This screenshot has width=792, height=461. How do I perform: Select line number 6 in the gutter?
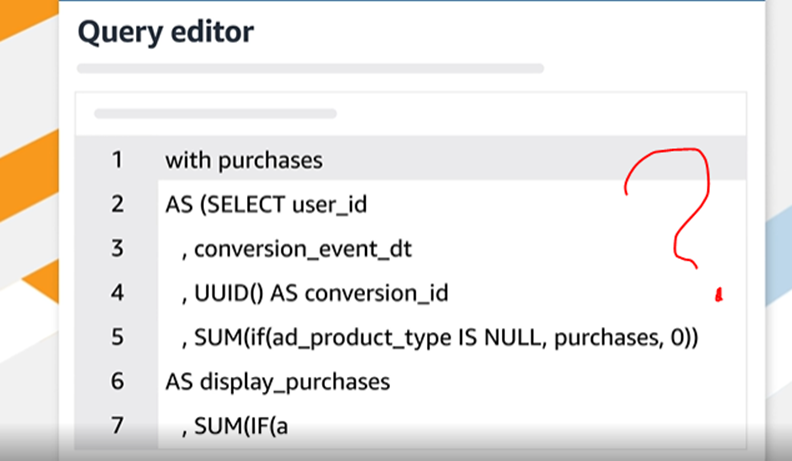(117, 382)
